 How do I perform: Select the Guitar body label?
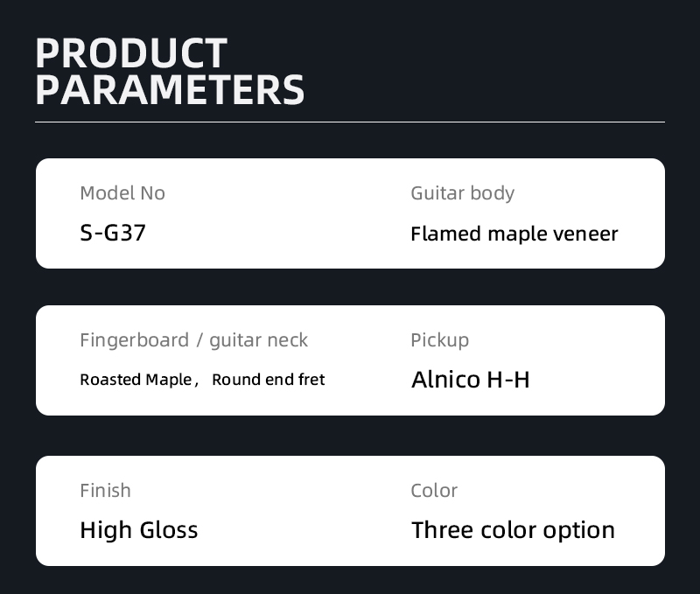coord(462,193)
